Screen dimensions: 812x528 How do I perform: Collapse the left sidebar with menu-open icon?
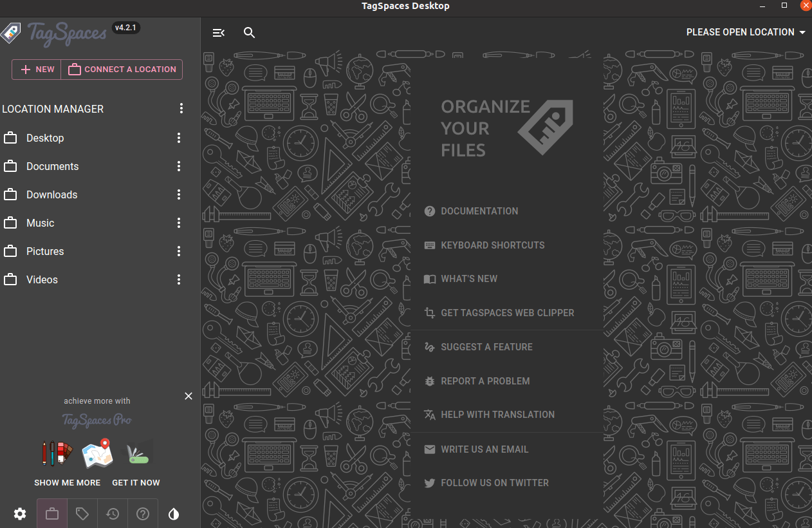[219, 33]
